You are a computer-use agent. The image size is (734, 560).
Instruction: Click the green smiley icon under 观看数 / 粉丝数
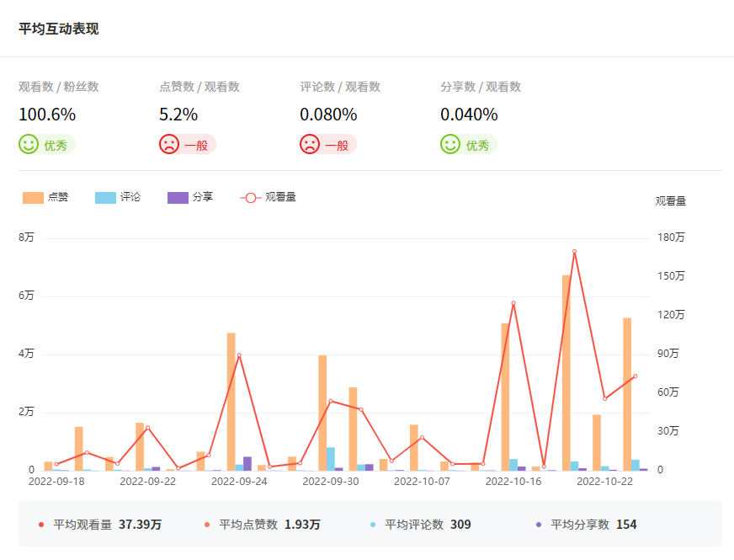coord(29,144)
